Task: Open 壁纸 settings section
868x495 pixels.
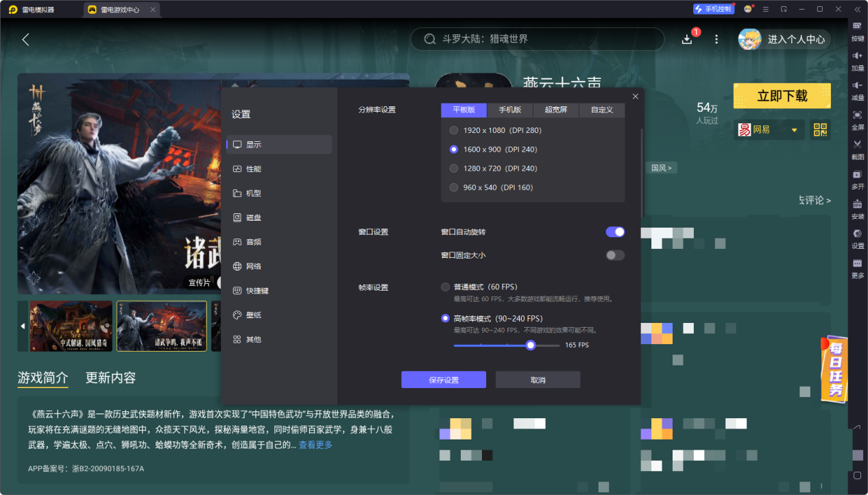Action: tap(279, 315)
